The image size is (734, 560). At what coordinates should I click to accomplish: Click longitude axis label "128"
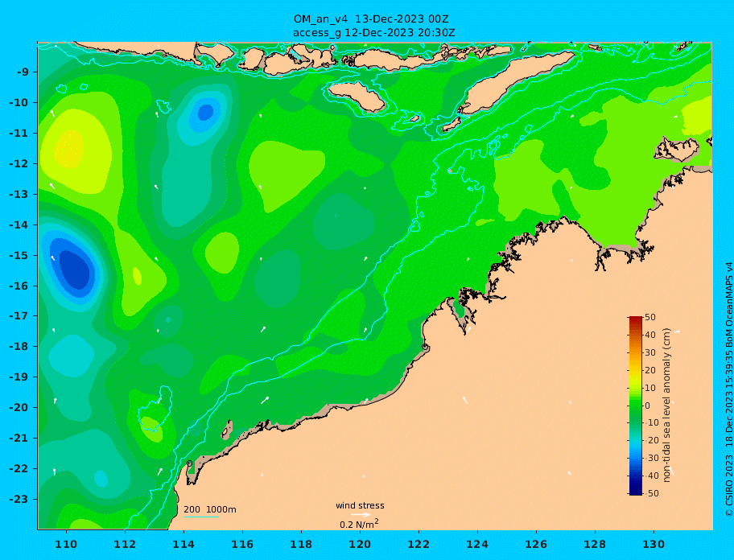tap(595, 544)
